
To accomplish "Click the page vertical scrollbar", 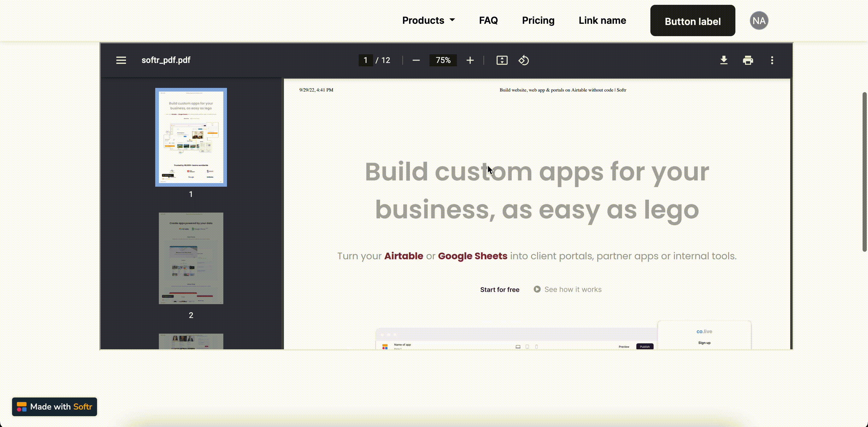I will point(865,172).
